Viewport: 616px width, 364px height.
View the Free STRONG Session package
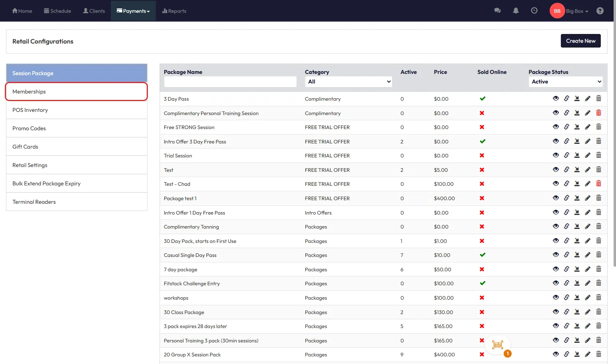pos(556,127)
